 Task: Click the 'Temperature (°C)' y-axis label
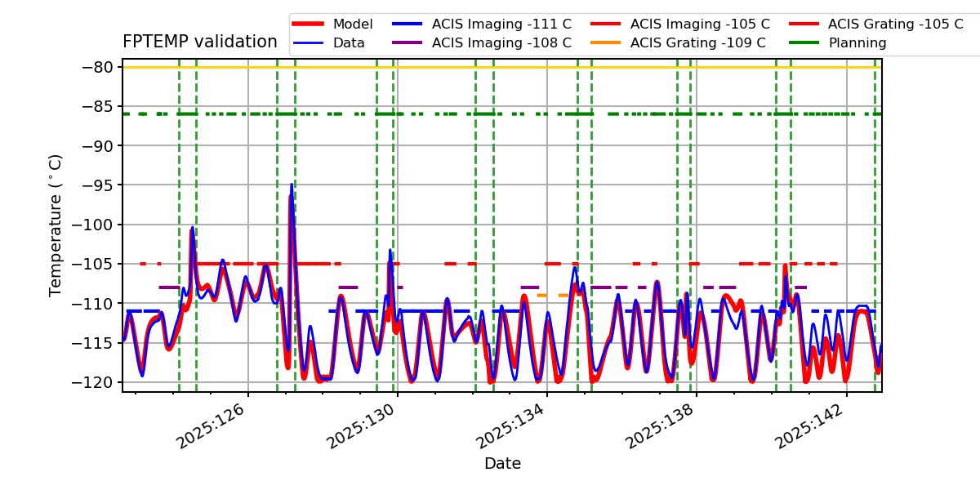(x=56, y=225)
